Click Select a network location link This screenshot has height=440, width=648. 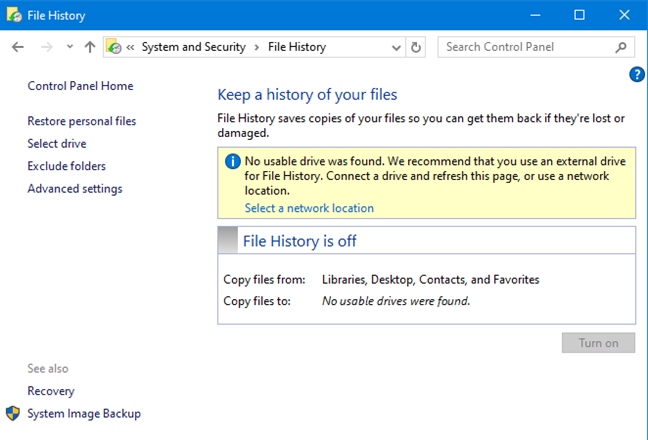pyautogui.click(x=309, y=208)
